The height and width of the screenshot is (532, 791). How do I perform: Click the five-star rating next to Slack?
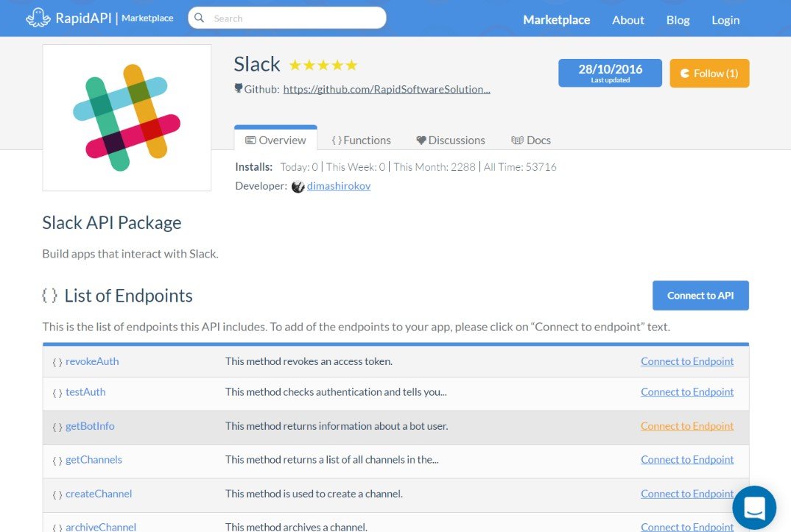(x=323, y=65)
